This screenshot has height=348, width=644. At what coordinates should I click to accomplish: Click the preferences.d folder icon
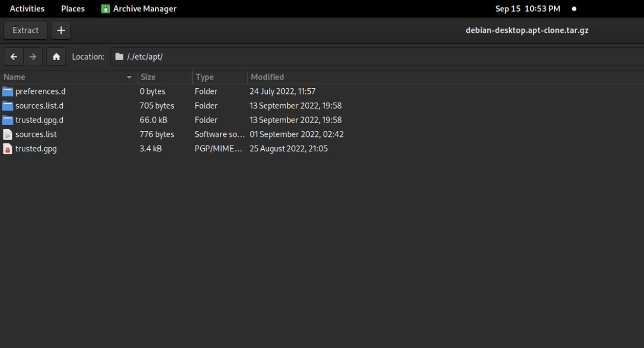click(x=8, y=91)
